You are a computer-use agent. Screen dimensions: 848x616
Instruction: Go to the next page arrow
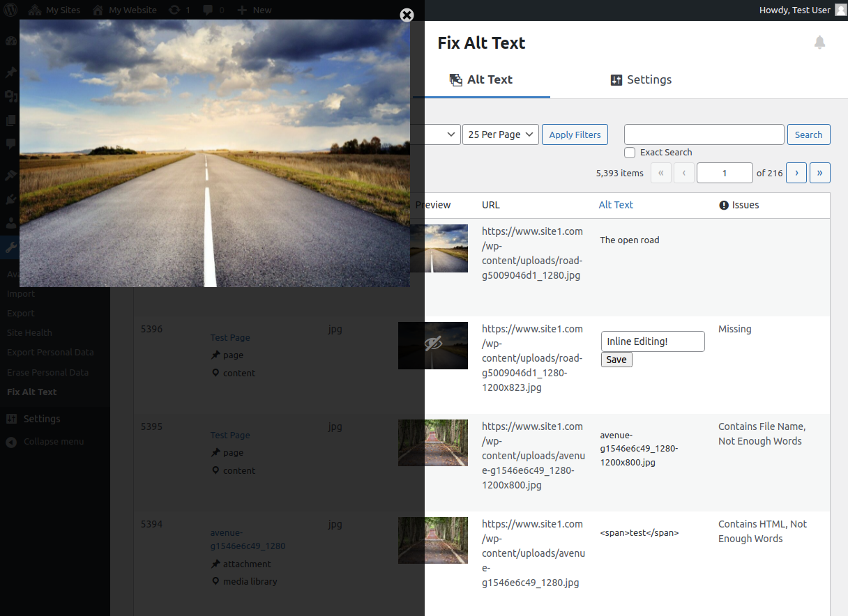(796, 173)
